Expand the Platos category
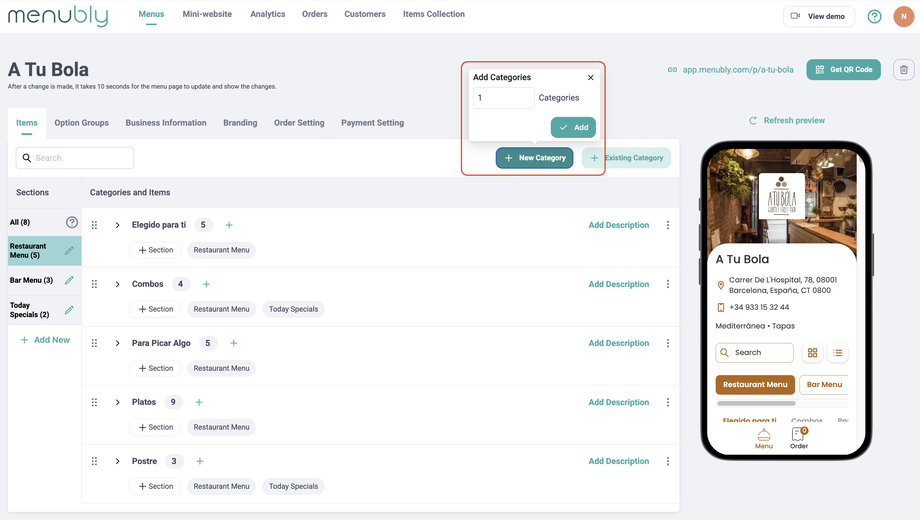The image size is (920, 520). [117, 402]
